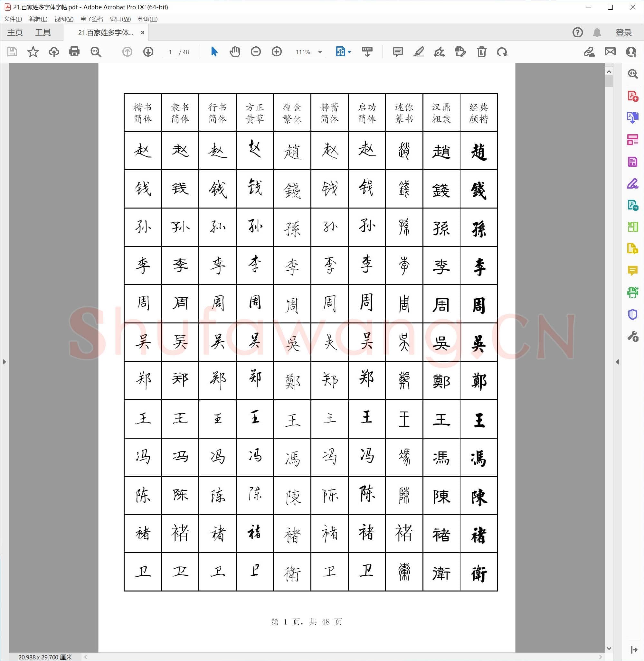Toggle the zoom in control
Screen dimensions: 644x661
(x=276, y=52)
